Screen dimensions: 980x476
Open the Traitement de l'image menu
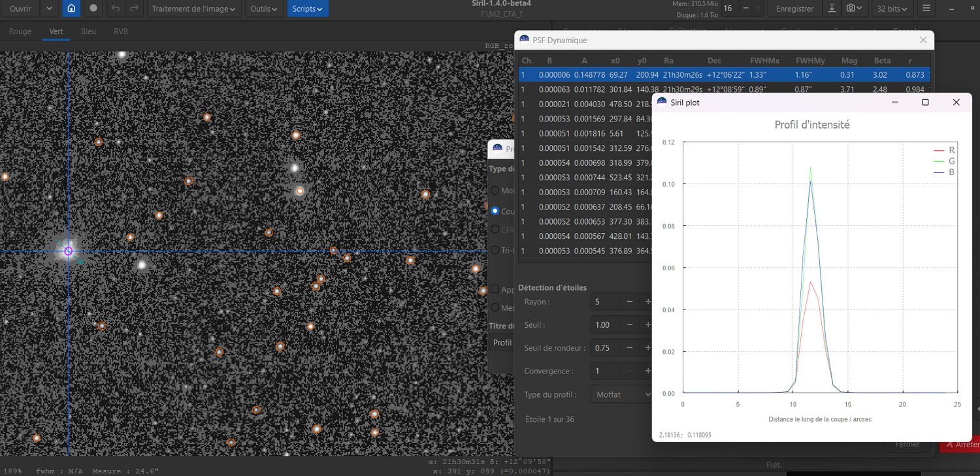pyautogui.click(x=195, y=8)
